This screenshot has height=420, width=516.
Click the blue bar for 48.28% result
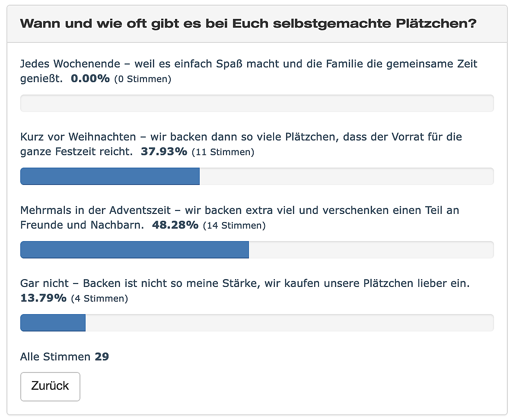(134, 250)
